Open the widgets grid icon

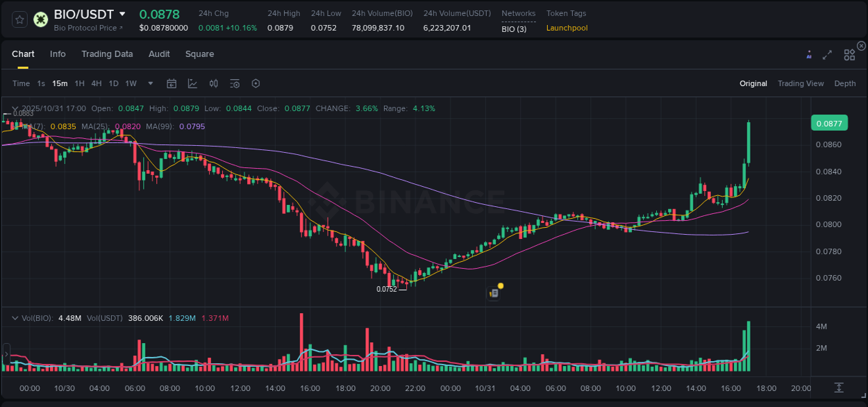pyautogui.click(x=849, y=54)
